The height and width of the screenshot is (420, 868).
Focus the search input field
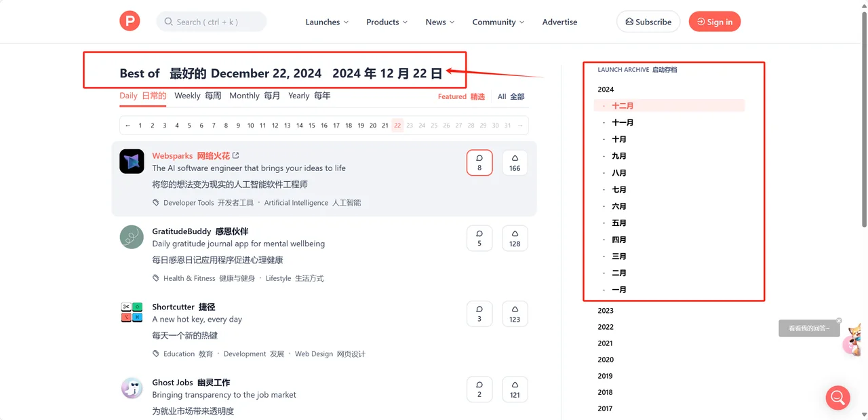click(x=212, y=22)
